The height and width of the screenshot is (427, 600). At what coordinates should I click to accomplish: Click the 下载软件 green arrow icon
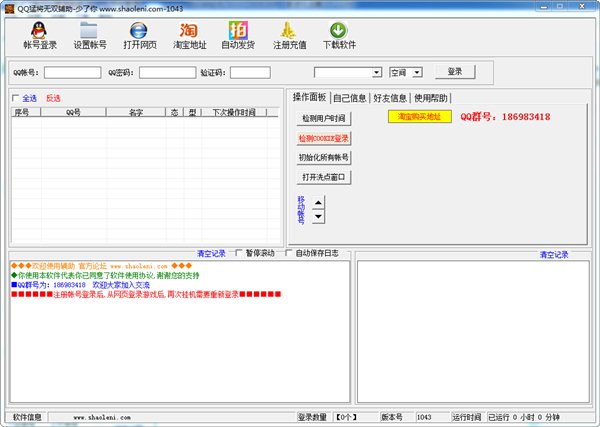click(x=339, y=29)
